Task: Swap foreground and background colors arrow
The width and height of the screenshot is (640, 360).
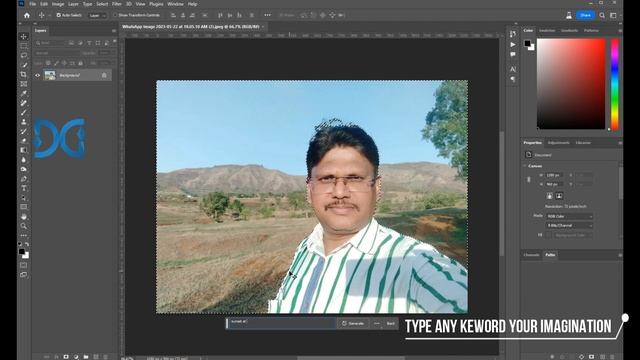Action: (x=27, y=244)
